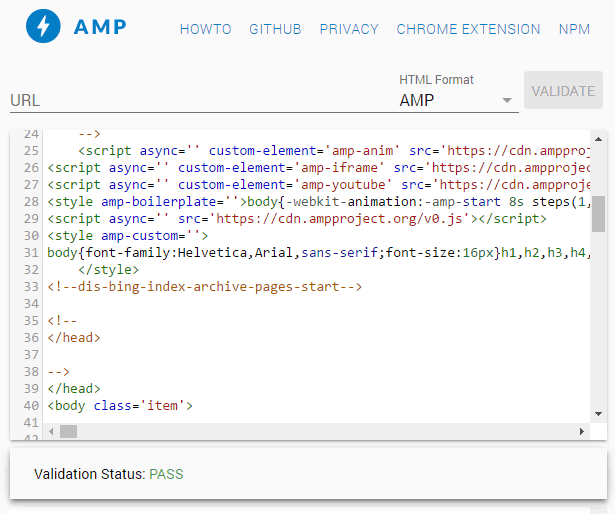Click the v0.js script line 29
This screenshot has height=514, width=615.
[297, 219]
